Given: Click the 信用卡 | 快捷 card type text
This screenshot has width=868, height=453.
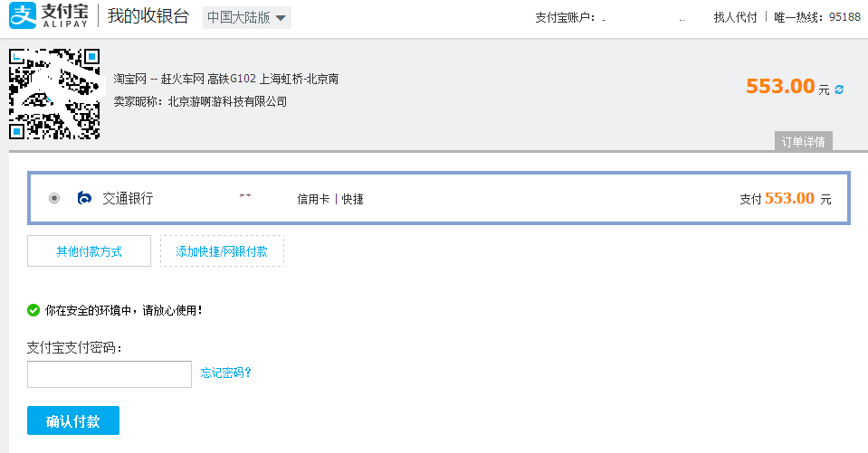Looking at the screenshot, I should point(330,199).
